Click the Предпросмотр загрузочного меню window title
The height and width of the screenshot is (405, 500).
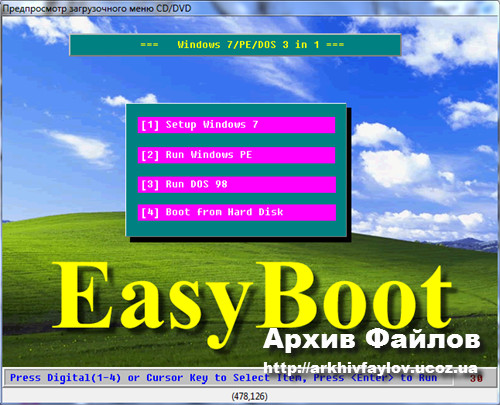pyautogui.click(x=97, y=8)
